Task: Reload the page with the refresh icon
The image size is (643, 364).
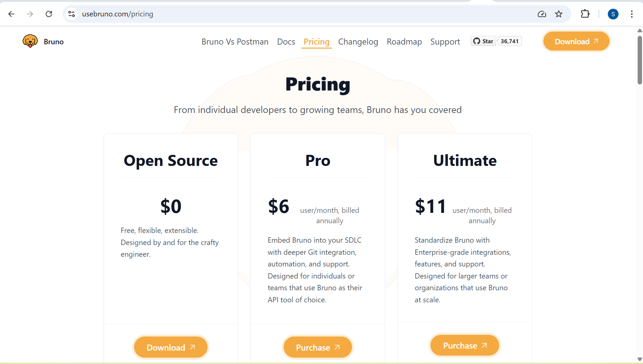Action: click(49, 14)
